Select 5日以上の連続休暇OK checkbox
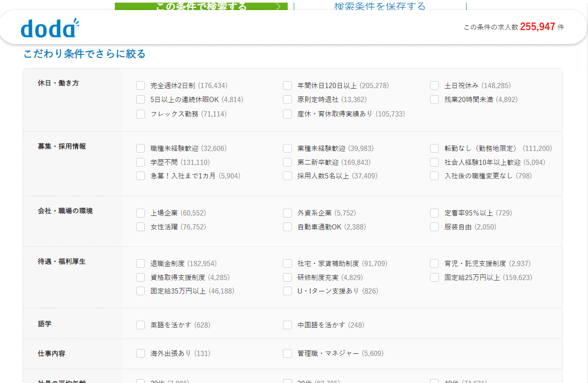This screenshot has height=383, width=588. tap(141, 99)
